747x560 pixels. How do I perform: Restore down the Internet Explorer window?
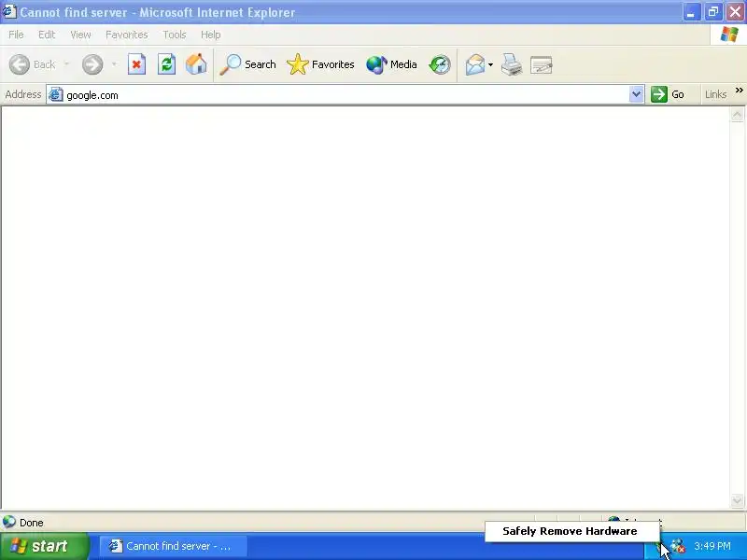click(713, 11)
